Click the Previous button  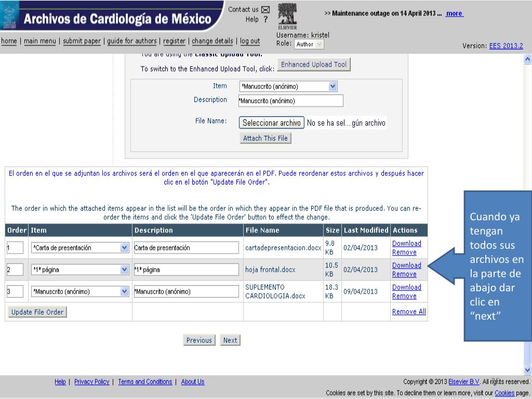(199, 340)
